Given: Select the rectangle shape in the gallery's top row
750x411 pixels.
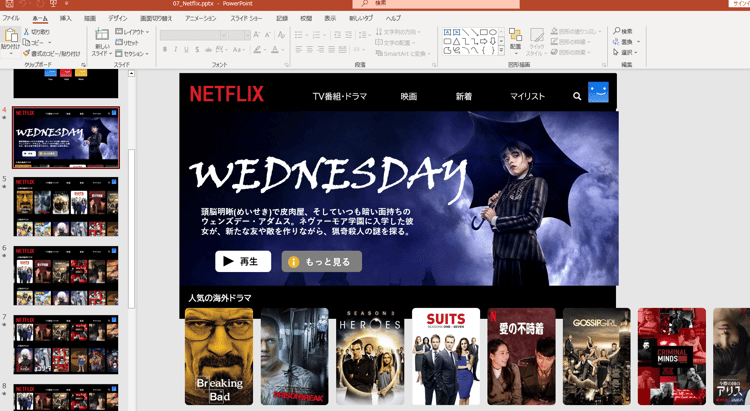Looking at the screenshot, I should click(484, 32).
